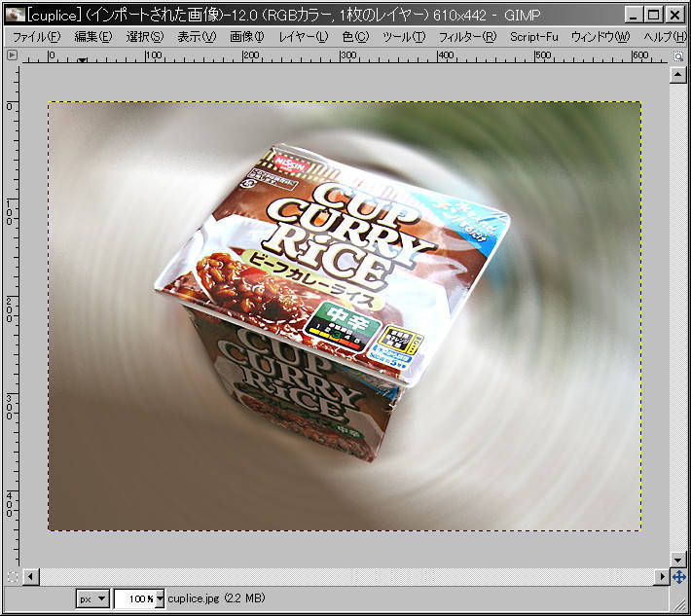Open the ヘルプ(H) menu

[x=665, y=37]
